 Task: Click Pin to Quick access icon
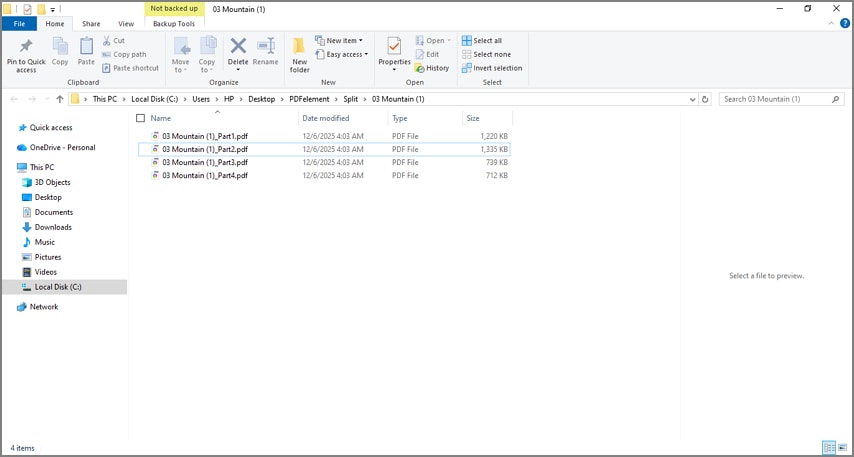tap(26, 46)
